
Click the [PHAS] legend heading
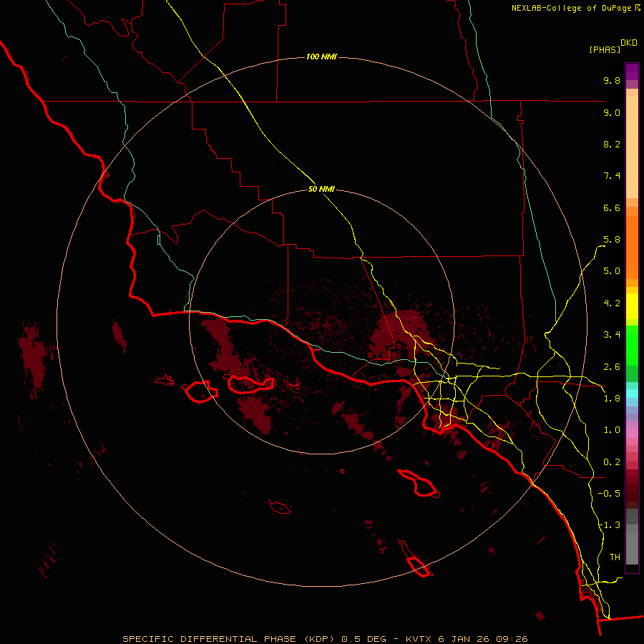[605, 49]
